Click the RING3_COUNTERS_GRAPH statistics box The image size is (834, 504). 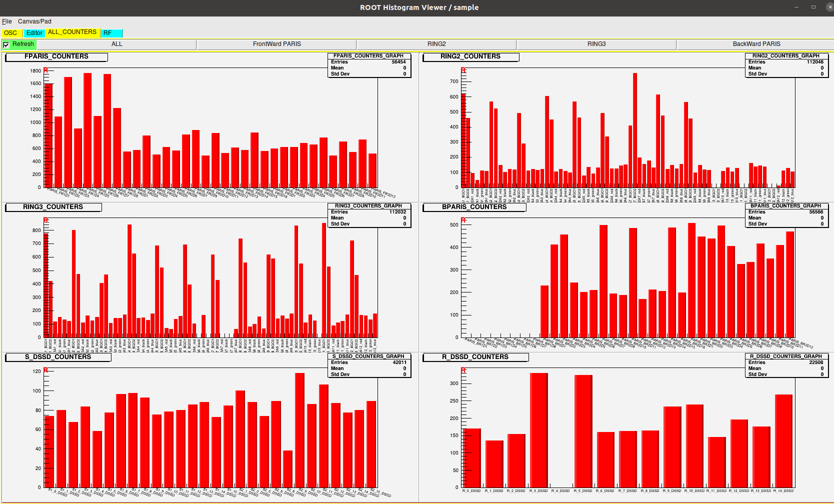tap(369, 215)
